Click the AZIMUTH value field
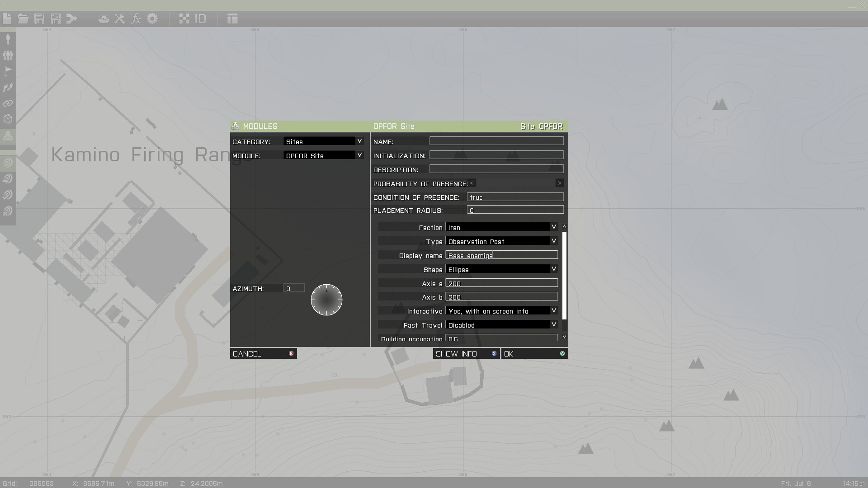The height and width of the screenshot is (488, 868). [294, 288]
